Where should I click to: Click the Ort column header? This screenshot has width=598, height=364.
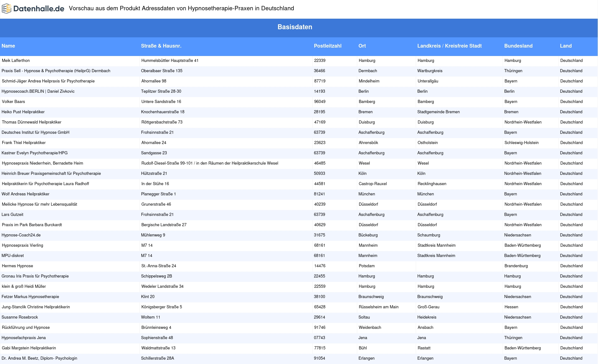pyautogui.click(x=362, y=46)
